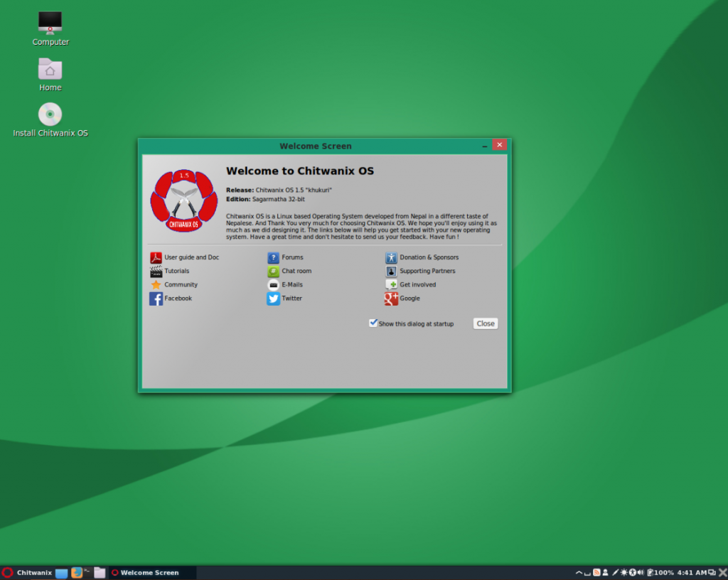Image resolution: width=728 pixels, height=580 pixels.
Task: Click the Forums question mark icon
Action: pos(274,257)
